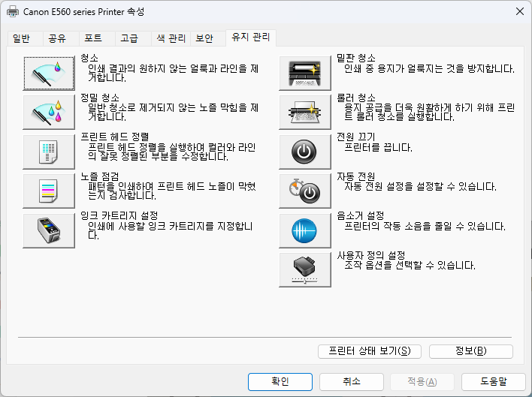
Task: Open help with the 도움말 button
Action: point(494,382)
